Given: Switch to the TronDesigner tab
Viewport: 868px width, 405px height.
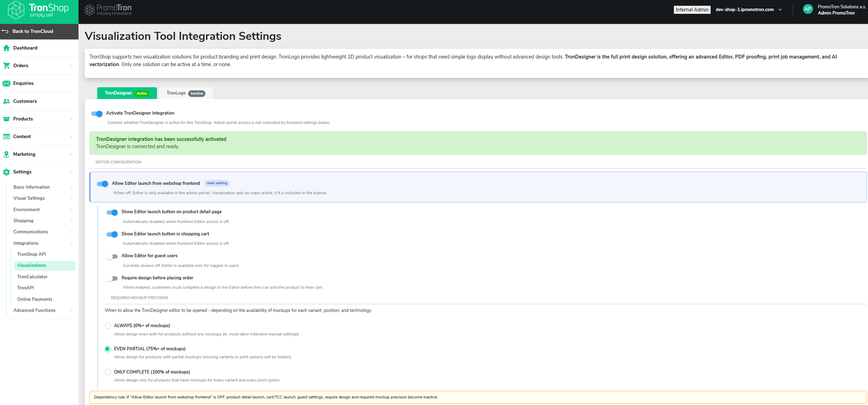Looking at the screenshot, I should click(x=127, y=93).
